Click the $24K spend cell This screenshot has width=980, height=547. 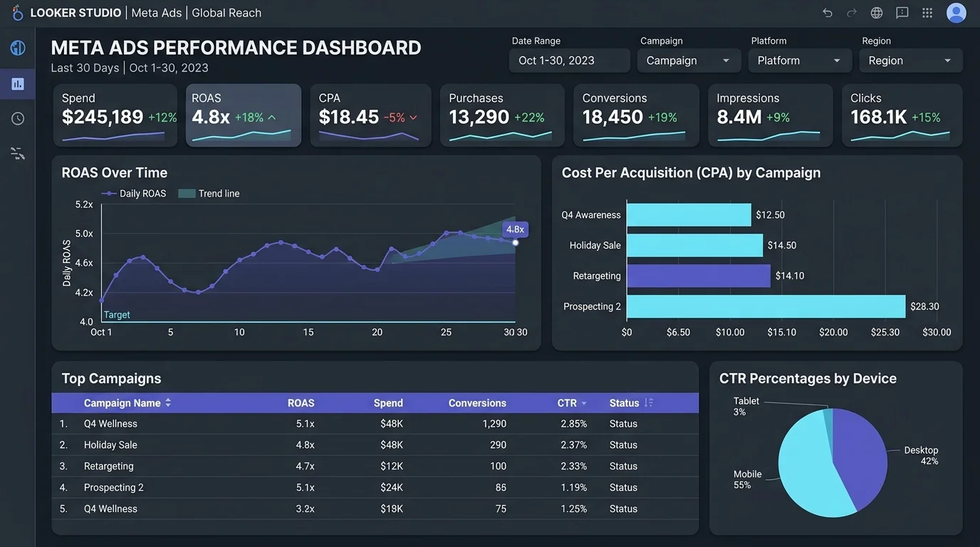click(x=392, y=488)
